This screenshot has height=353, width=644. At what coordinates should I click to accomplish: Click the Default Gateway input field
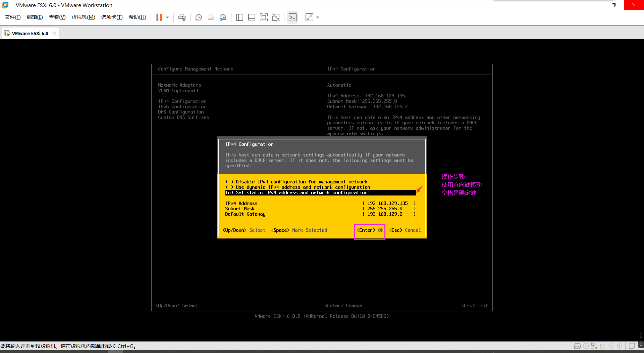389,214
